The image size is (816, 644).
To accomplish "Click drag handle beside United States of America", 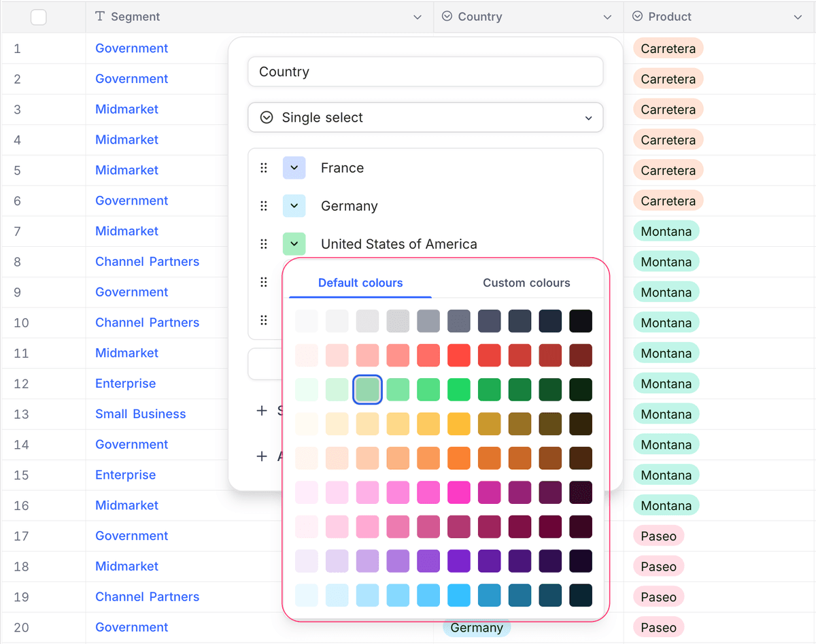I will (x=264, y=244).
